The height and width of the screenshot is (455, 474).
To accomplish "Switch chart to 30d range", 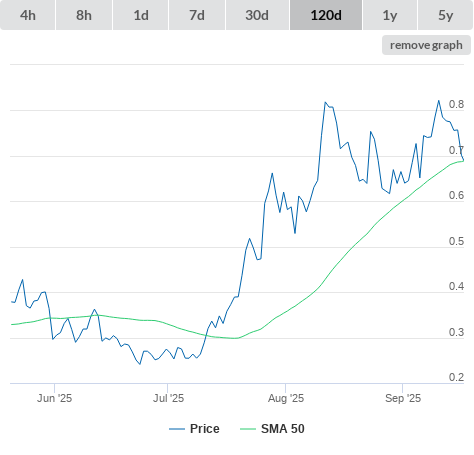I will [x=257, y=15].
